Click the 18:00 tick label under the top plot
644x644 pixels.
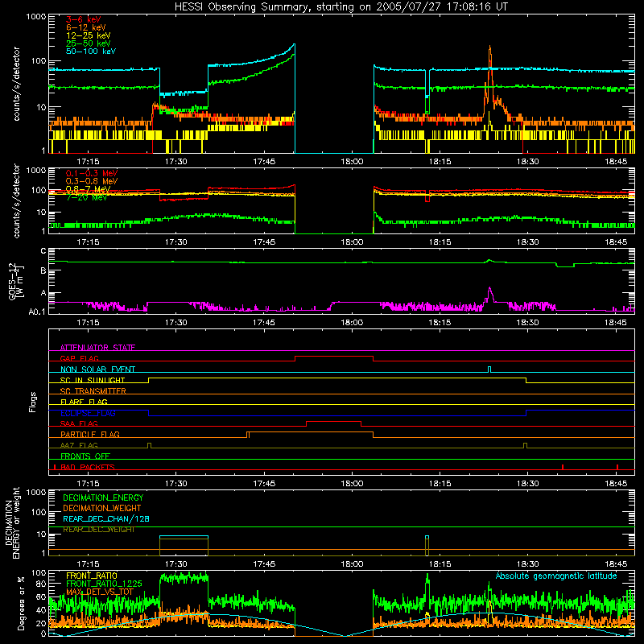click(352, 162)
